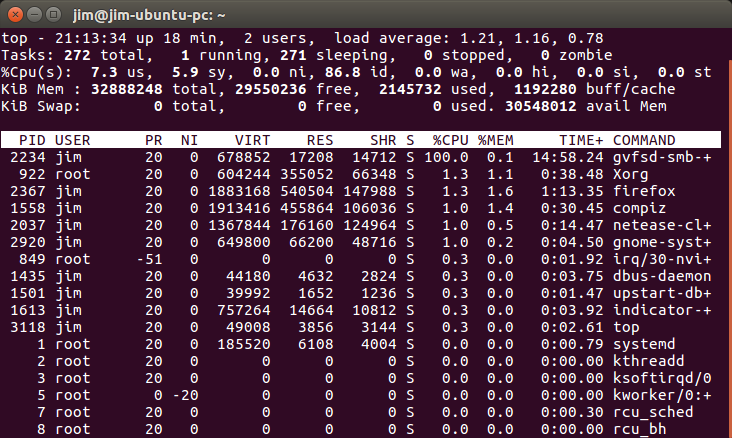Click the 100.0 CPU usage value

446,157
